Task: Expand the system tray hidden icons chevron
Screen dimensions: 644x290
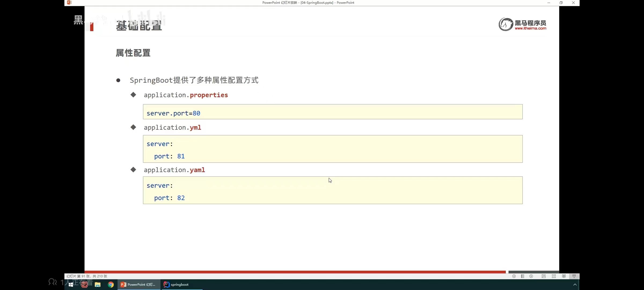Action: pos(575,285)
